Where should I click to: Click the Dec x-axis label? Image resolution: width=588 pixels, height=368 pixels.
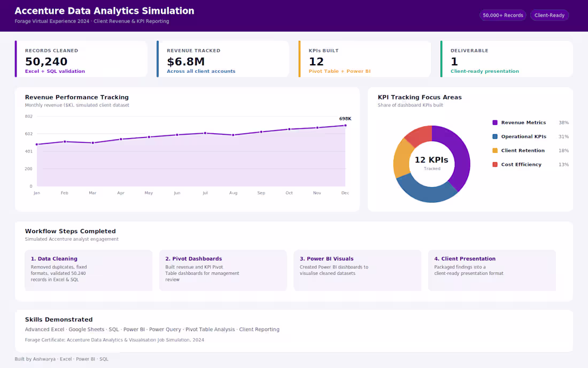coord(345,193)
